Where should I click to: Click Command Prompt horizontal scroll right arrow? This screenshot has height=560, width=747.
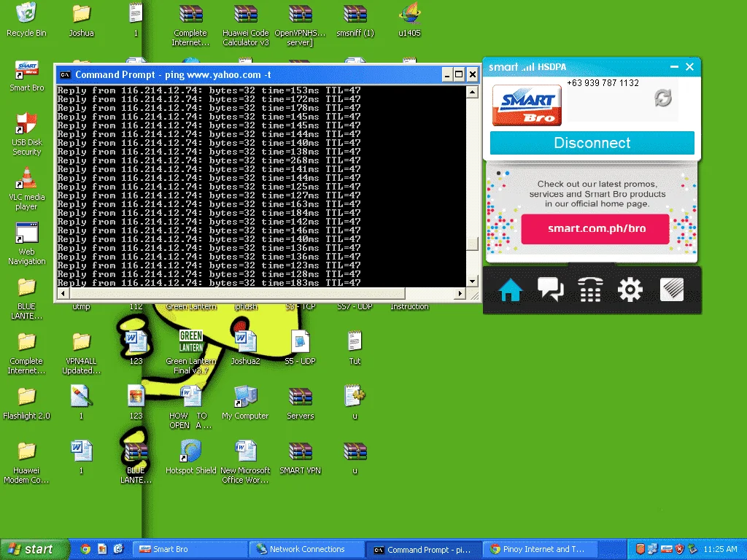460,293
